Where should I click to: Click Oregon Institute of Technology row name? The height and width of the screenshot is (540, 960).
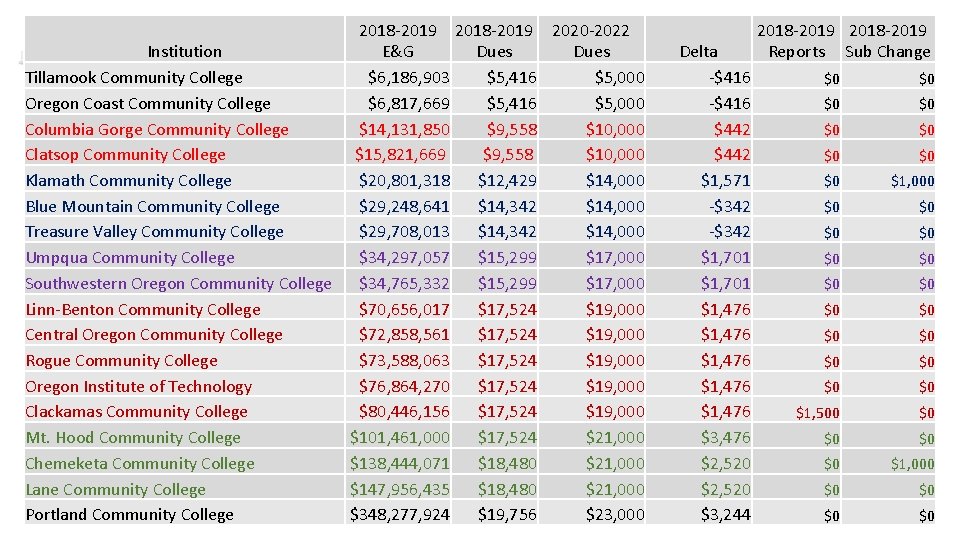pyautogui.click(x=138, y=387)
